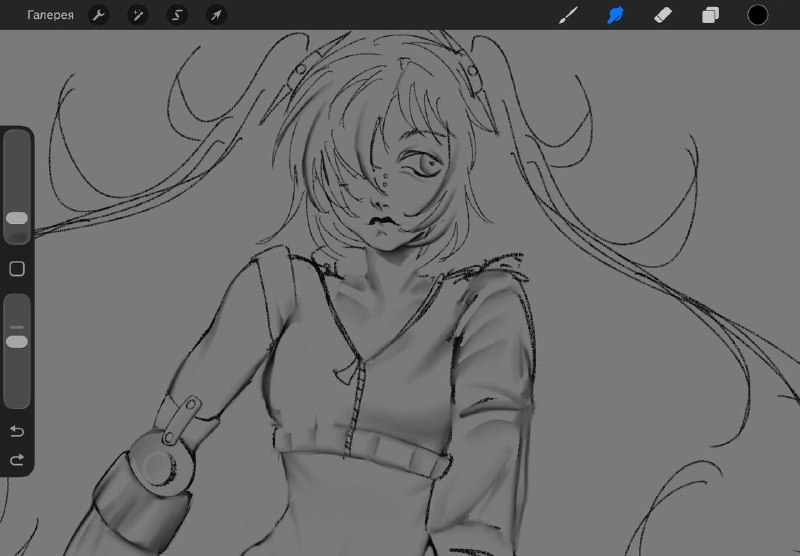Undo the last stroke
The image size is (800, 556).
click(17, 432)
